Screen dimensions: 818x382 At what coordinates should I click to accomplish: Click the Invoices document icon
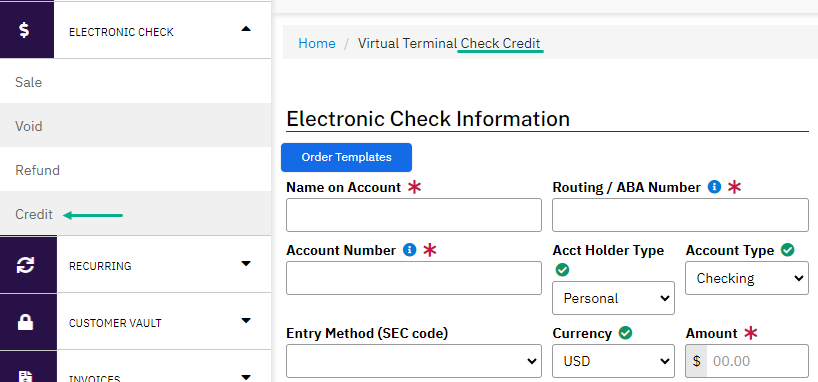tap(26, 377)
